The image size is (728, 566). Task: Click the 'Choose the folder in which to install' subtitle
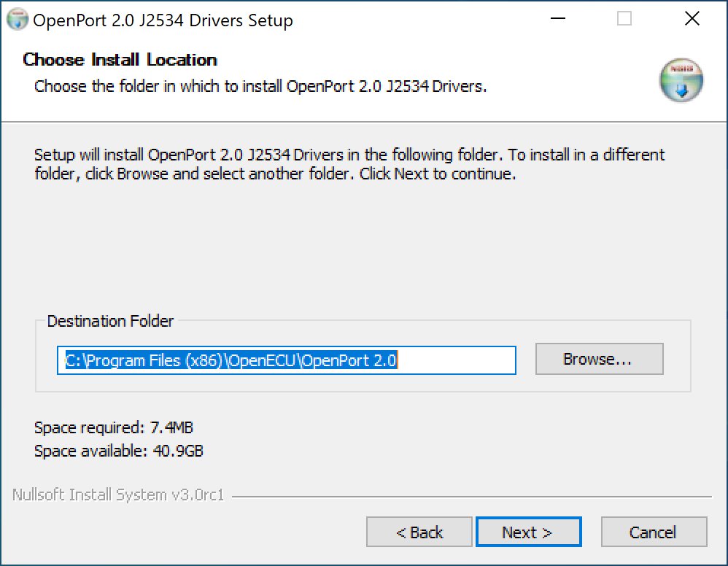click(x=260, y=86)
